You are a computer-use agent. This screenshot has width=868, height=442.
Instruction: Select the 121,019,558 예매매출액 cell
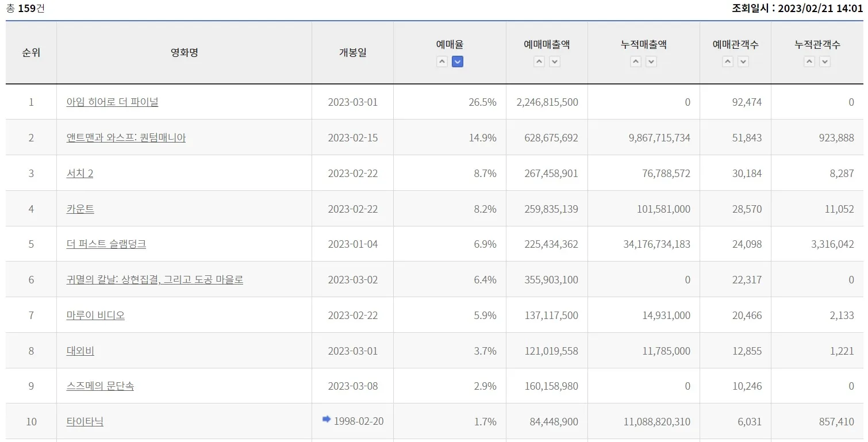pyautogui.click(x=547, y=351)
